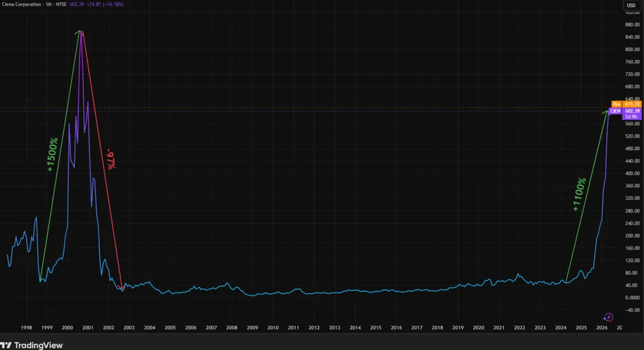
Task: Click the 2008 time axis label
Action: click(x=232, y=327)
